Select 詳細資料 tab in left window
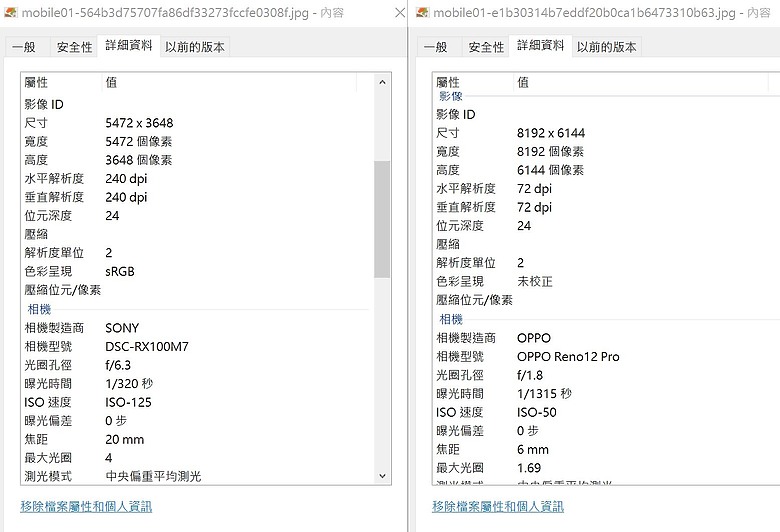The height and width of the screenshot is (532, 780). (129, 46)
